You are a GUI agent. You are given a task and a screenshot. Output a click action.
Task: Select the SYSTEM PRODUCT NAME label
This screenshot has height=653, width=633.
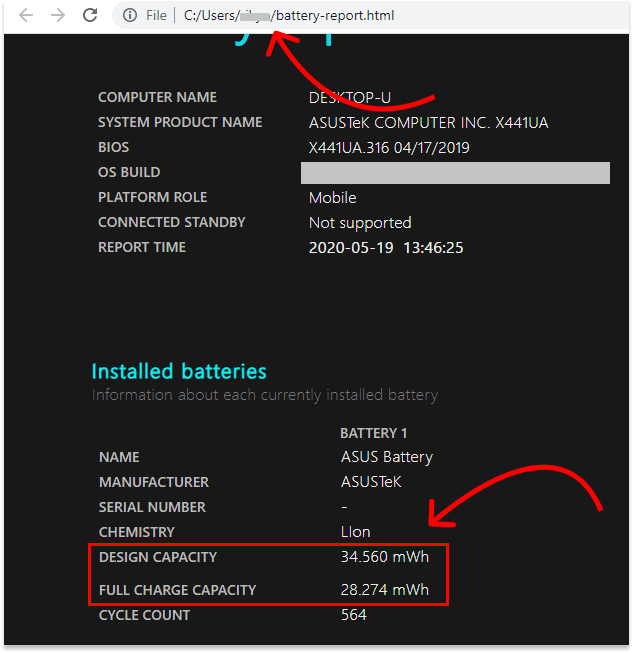pos(180,122)
